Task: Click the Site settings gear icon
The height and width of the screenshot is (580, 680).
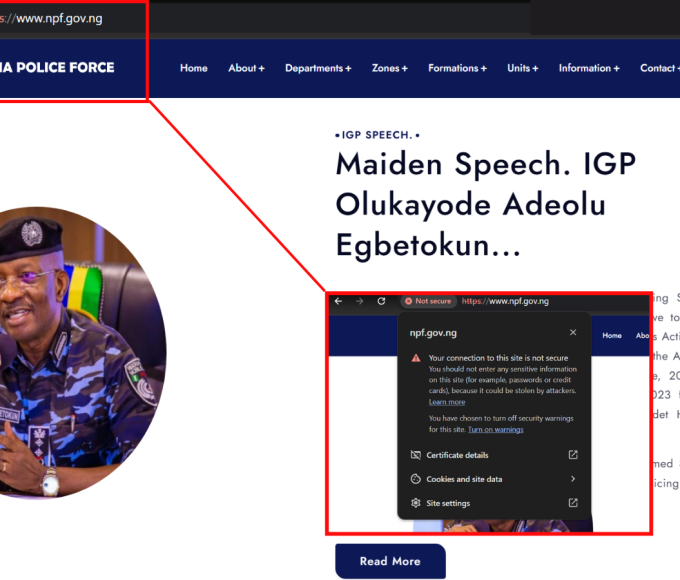Action: [415, 503]
